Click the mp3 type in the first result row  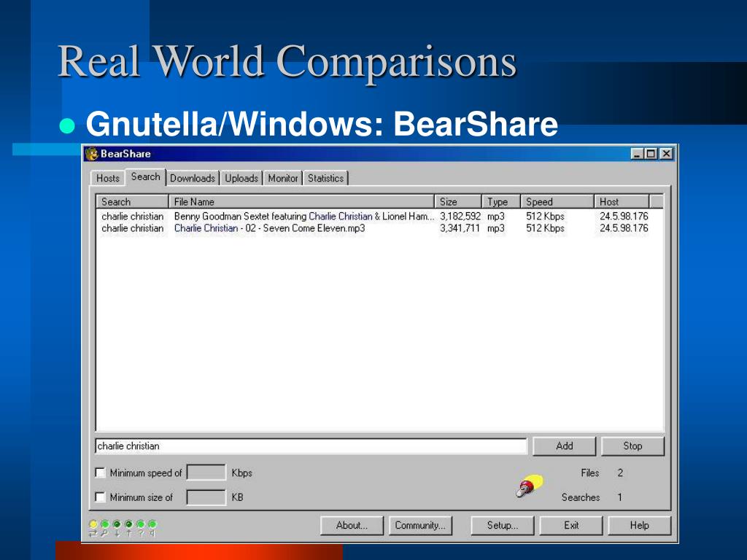(x=496, y=217)
